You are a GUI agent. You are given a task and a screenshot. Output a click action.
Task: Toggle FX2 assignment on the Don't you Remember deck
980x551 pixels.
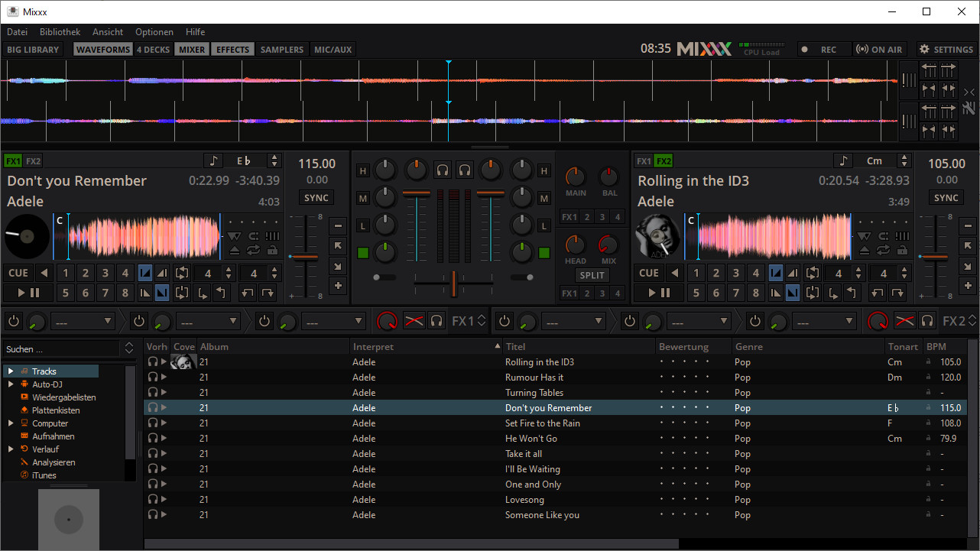(33, 161)
